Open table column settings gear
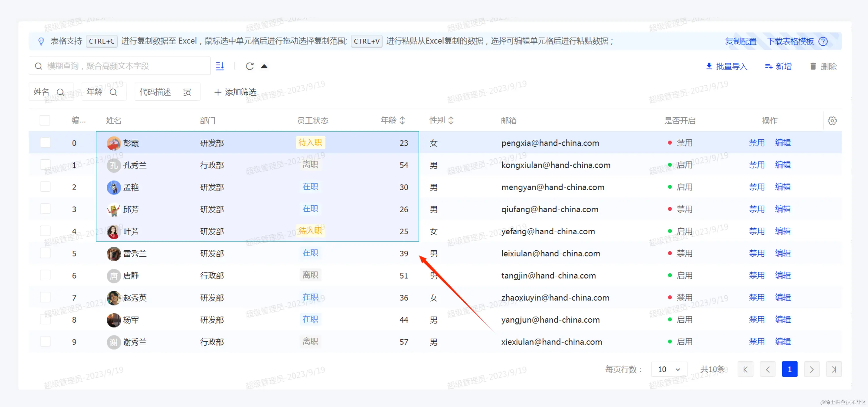This screenshot has height=407, width=868. tap(832, 120)
